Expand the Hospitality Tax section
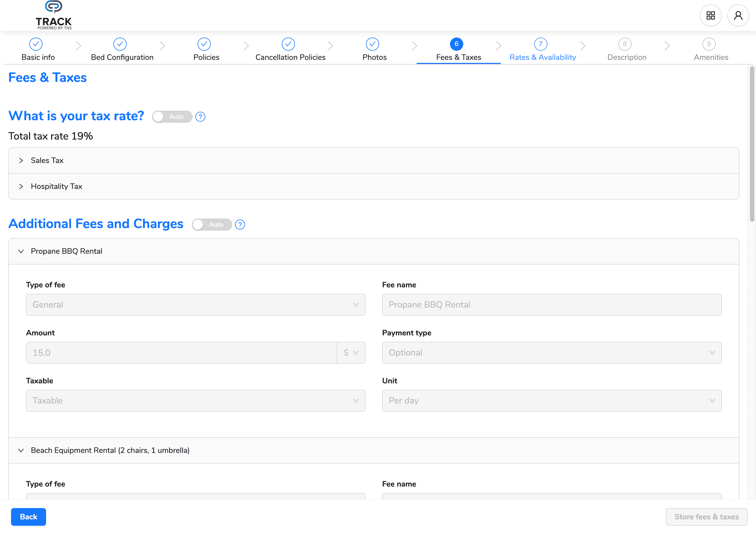Viewport: 756px width, 534px height. coord(374,187)
